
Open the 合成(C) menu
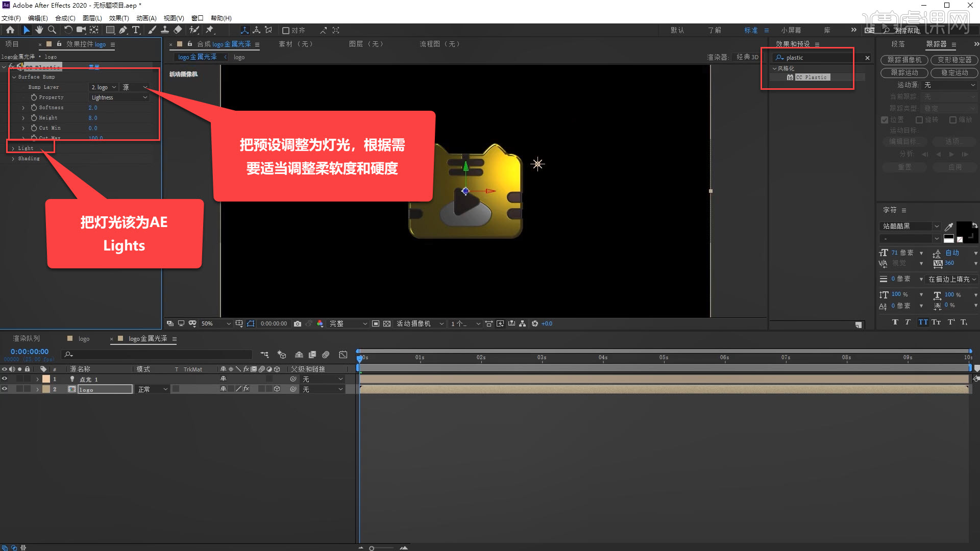tap(65, 18)
